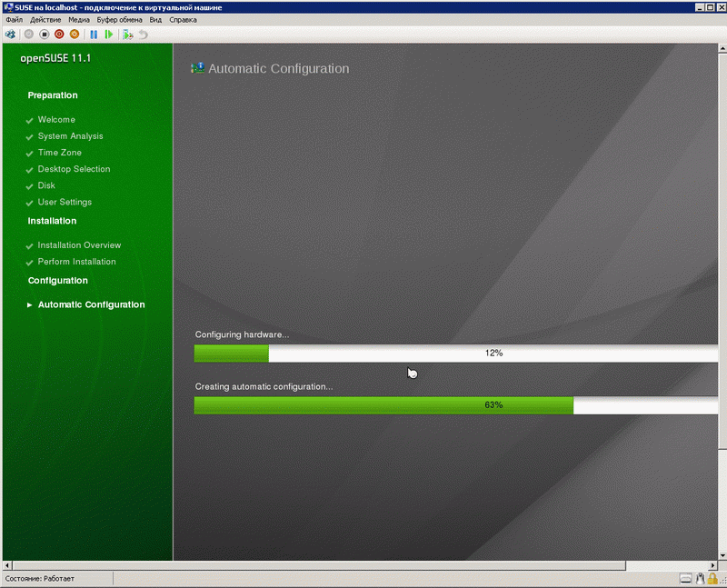Image resolution: width=727 pixels, height=588 pixels.
Task: Click the 'Creating automatic configuration...' label
Action: click(x=264, y=386)
